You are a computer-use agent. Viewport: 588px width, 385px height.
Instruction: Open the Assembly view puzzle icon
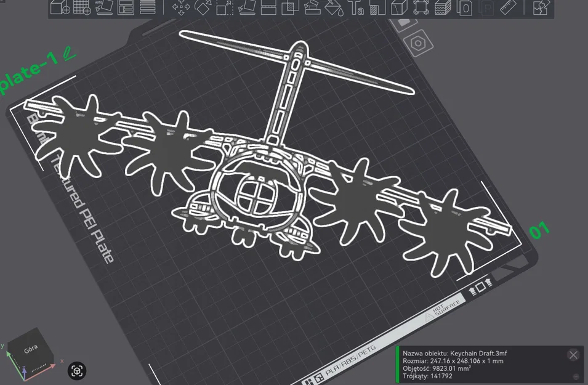click(x=541, y=9)
